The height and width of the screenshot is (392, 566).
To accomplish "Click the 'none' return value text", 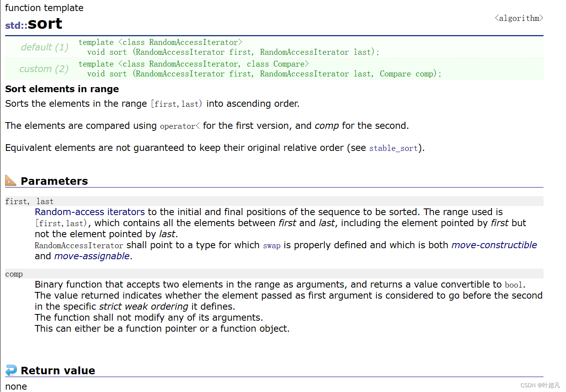I will click(x=16, y=386).
